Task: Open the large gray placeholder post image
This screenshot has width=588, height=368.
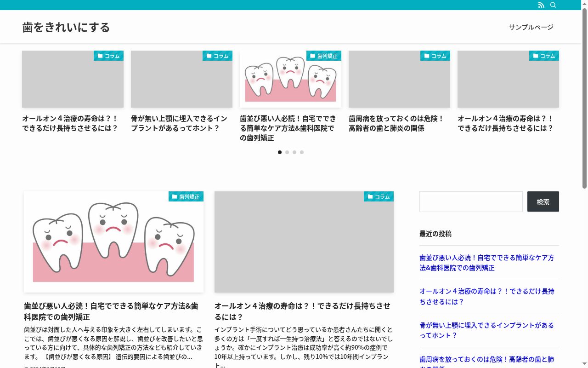Action: (x=304, y=242)
